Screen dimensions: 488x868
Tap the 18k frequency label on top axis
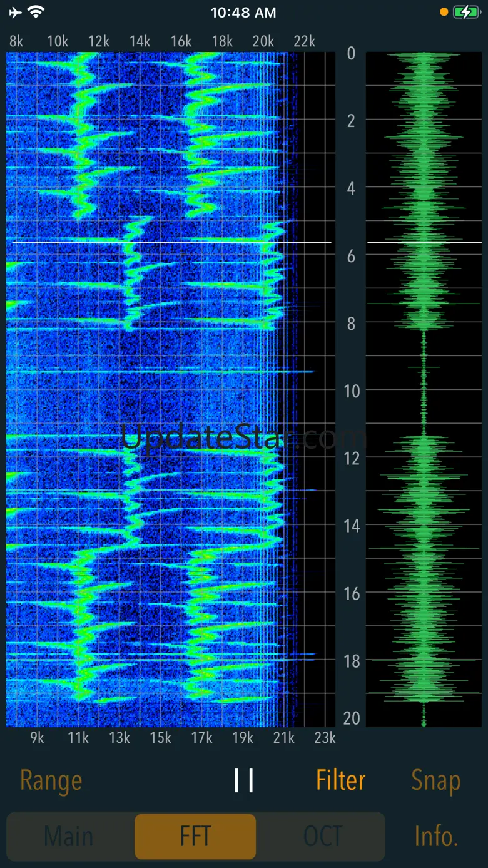[x=223, y=41]
